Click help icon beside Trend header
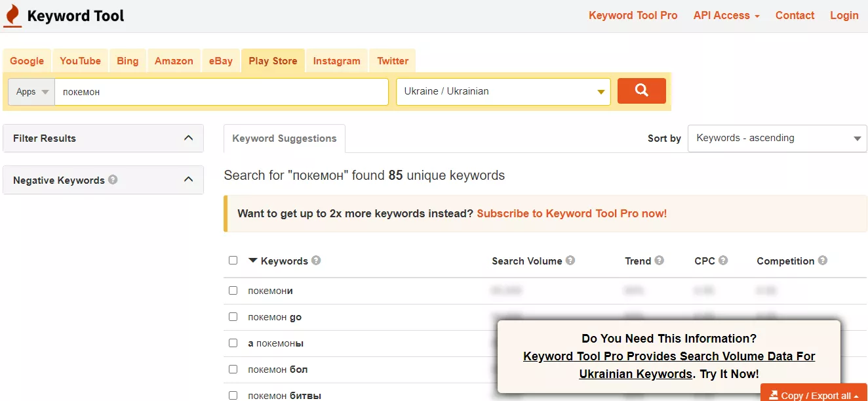 [x=659, y=261]
